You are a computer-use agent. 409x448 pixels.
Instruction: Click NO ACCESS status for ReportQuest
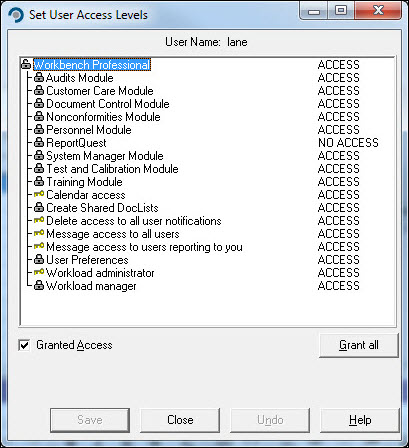pyautogui.click(x=348, y=143)
